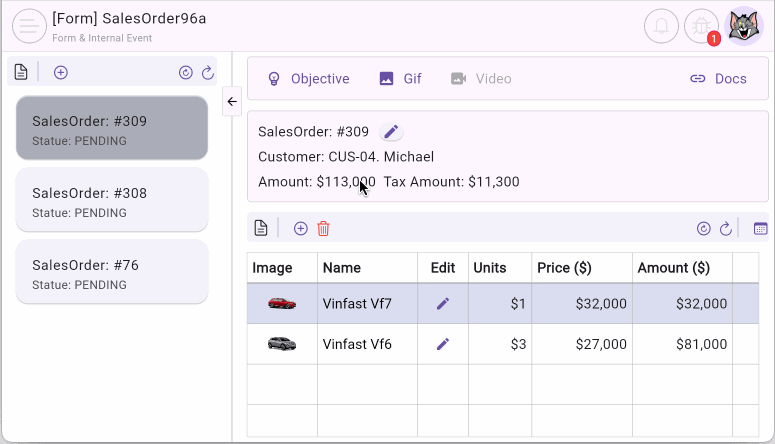Open the notifications bell
Image resolution: width=775 pixels, height=444 pixels.
tap(661, 26)
